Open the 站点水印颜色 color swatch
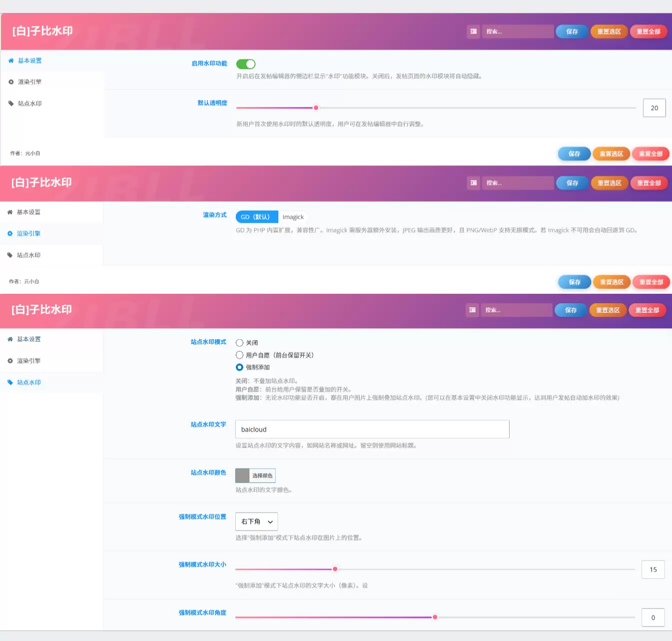This screenshot has width=672, height=641. [242, 476]
